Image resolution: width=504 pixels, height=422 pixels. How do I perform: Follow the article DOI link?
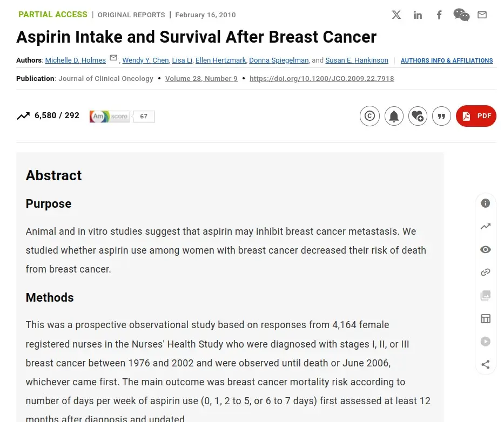(x=322, y=79)
